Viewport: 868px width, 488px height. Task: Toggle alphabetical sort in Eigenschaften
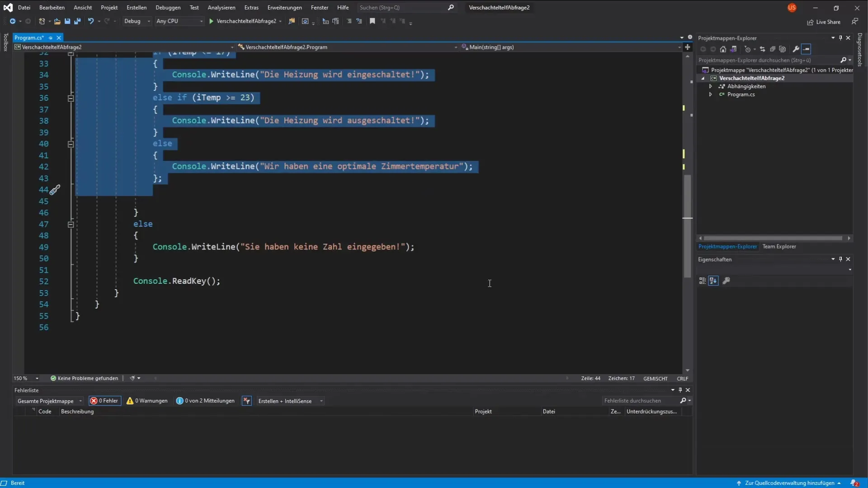pyautogui.click(x=713, y=281)
